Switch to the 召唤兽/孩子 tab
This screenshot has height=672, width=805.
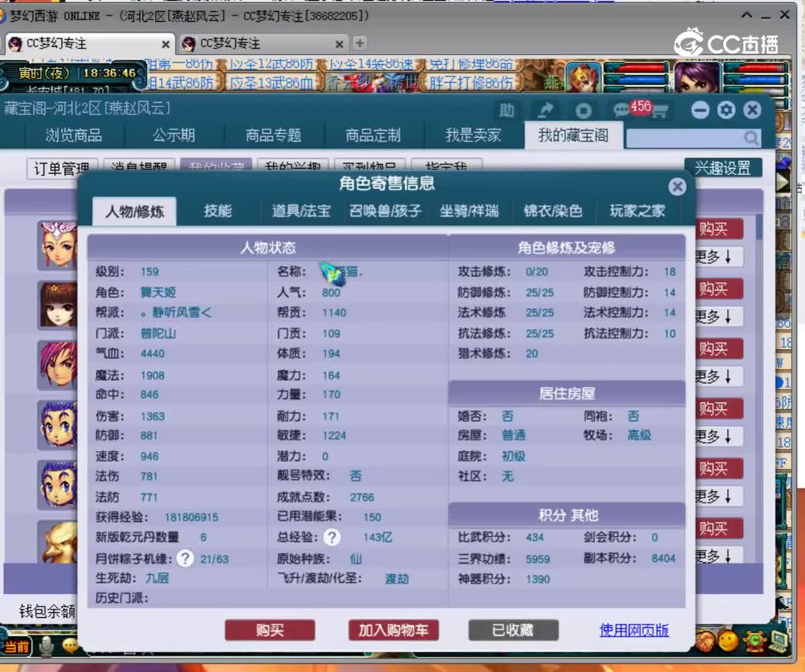(x=385, y=211)
